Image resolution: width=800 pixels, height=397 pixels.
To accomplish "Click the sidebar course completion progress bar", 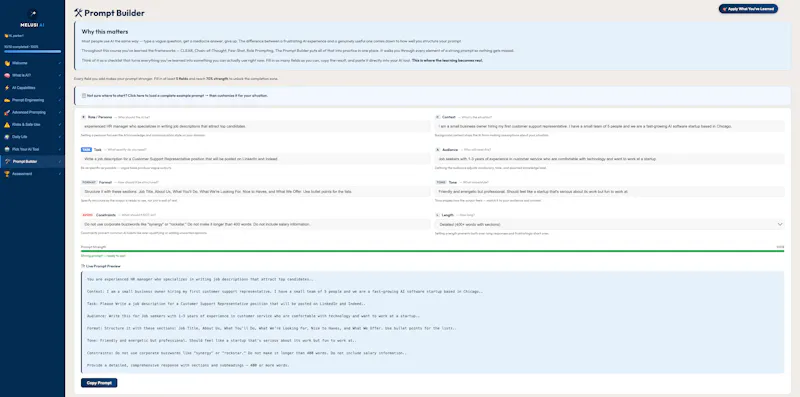I will tap(32, 52).
